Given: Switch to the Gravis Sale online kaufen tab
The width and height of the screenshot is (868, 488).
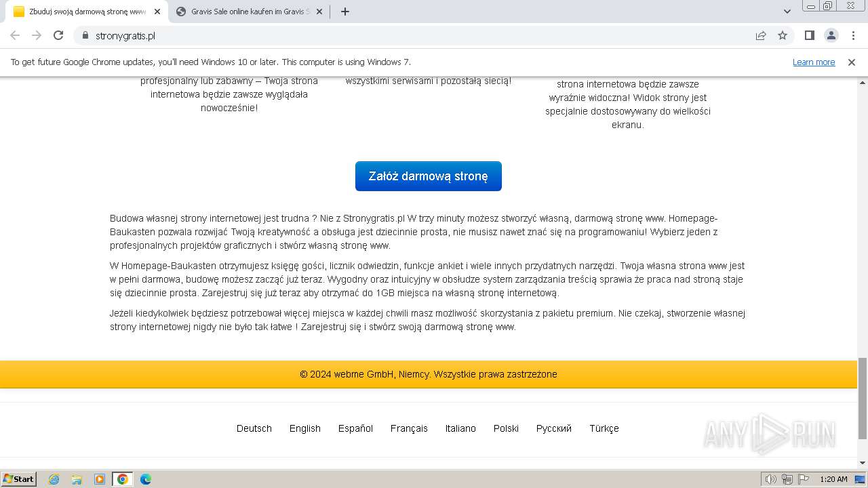Looking at the screenshot, I should tap(248, 12).
